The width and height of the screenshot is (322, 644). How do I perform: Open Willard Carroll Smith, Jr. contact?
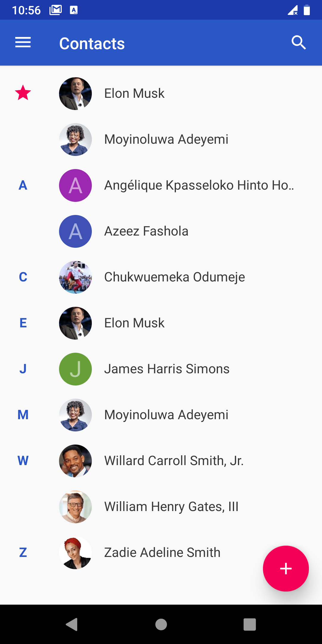[x=174, y=461]
